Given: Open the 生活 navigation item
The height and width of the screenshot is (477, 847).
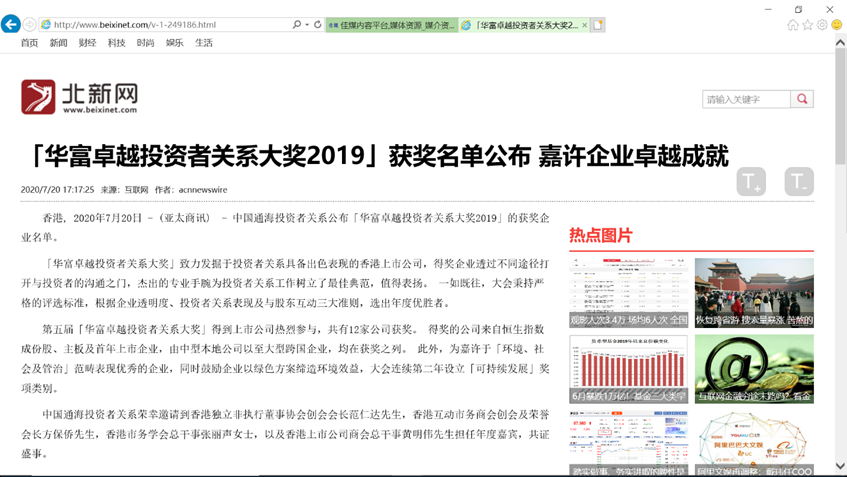Looking at the screenshot, I should [x=204, y=43].
